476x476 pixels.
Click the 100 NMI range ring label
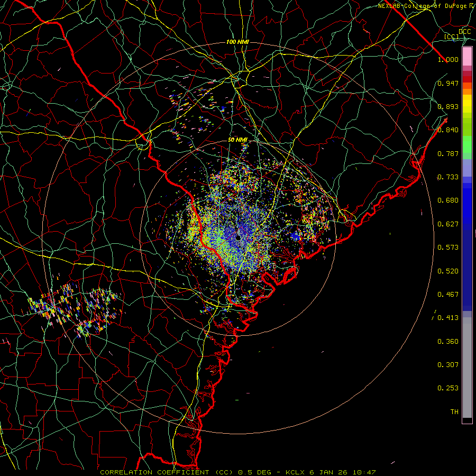(237, 42)
